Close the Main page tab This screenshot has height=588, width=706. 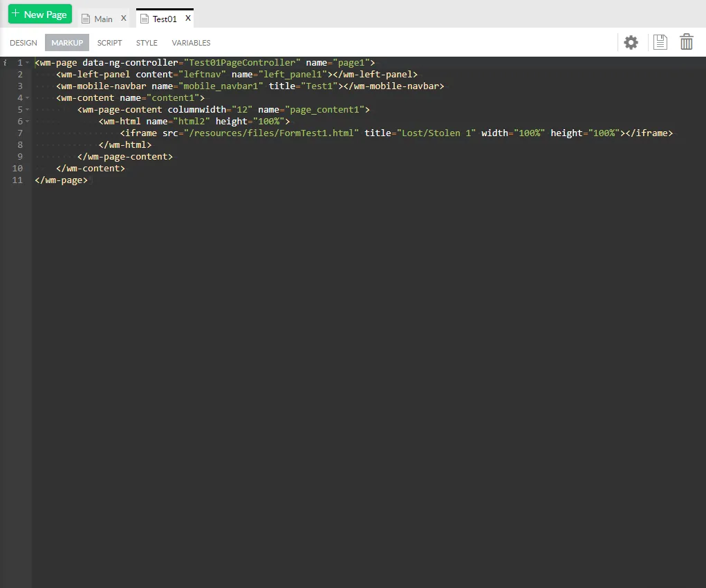click(x=123, y=19)
